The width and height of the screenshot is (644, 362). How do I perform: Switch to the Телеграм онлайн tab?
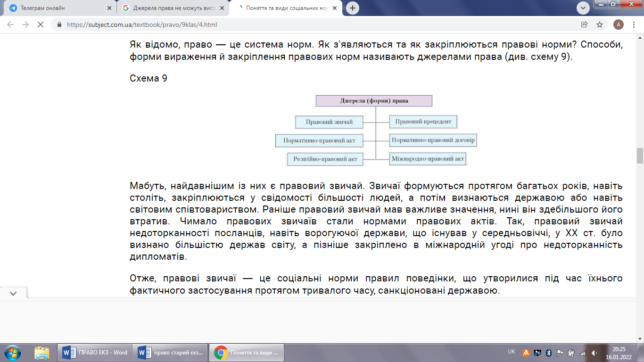point(57,8)
